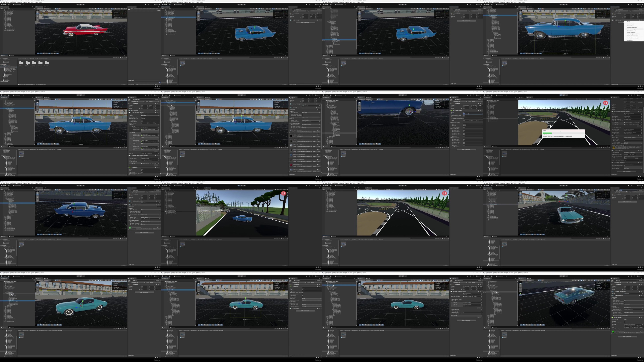In the context menu frame, toggle the 1950sHotRod active checkbox
The image size is (644, 362).
click(x=615, y=9)
